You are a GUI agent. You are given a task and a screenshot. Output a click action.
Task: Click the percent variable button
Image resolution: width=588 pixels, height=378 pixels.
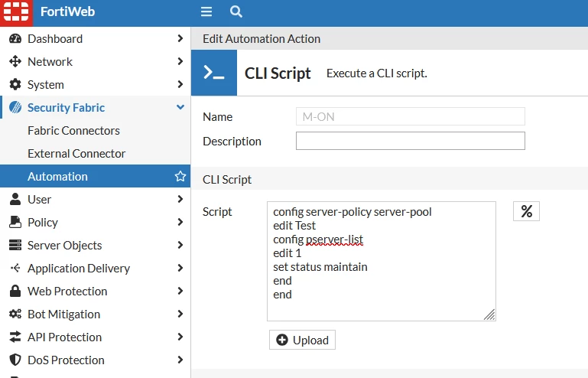[526, 211]
